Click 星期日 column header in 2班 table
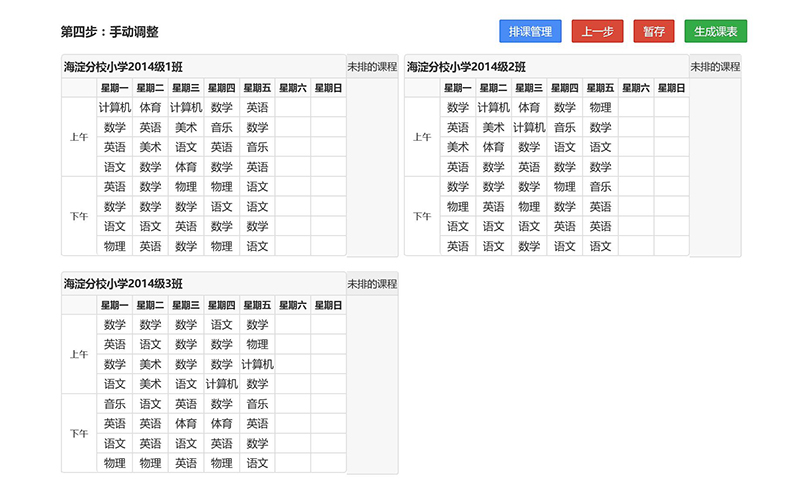Viewport: 800px width, 479px height. coord(671,88)
